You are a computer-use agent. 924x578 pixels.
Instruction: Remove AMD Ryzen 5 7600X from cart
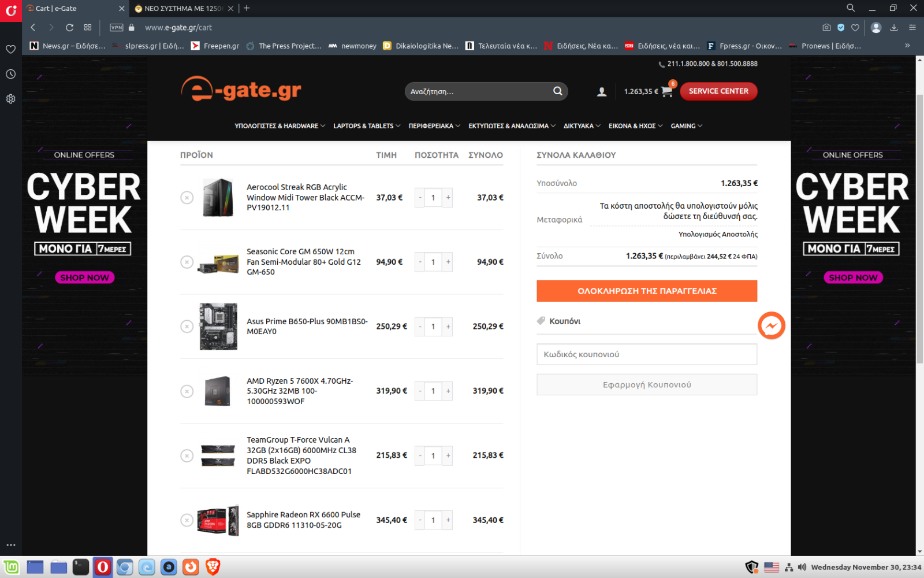click(187, 391)
